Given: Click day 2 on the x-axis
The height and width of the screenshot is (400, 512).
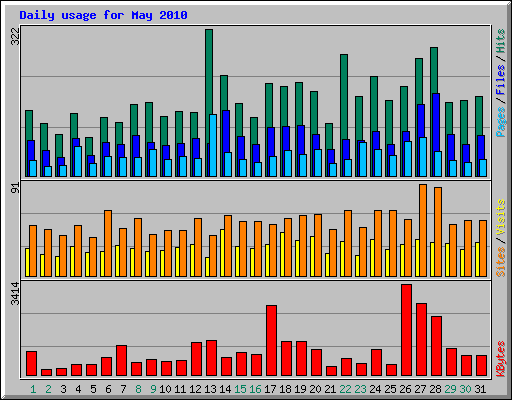Looking at the screenshot, I should pos(48,389).
